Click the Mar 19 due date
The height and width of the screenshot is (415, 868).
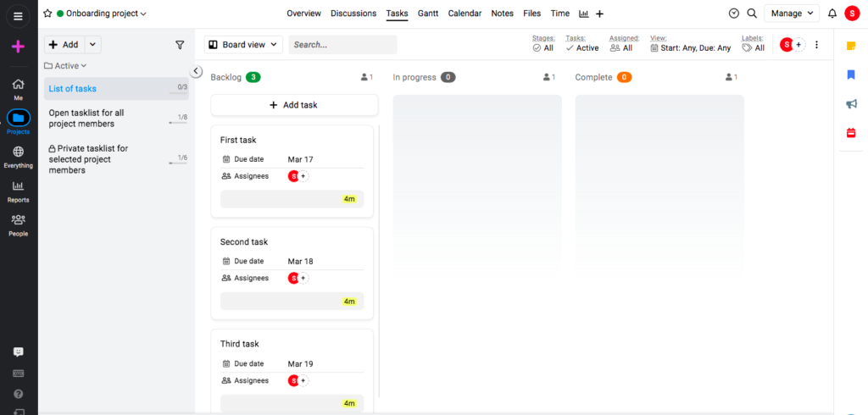tap(300, 364)
